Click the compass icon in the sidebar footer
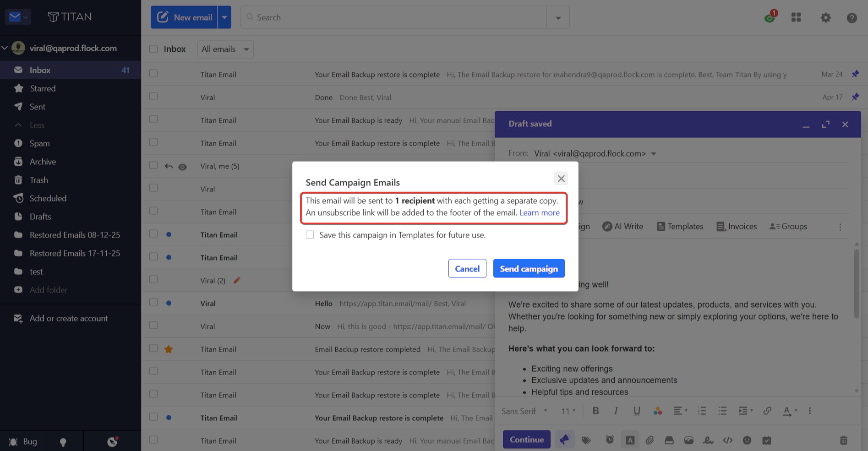 (x=112, y=441)
